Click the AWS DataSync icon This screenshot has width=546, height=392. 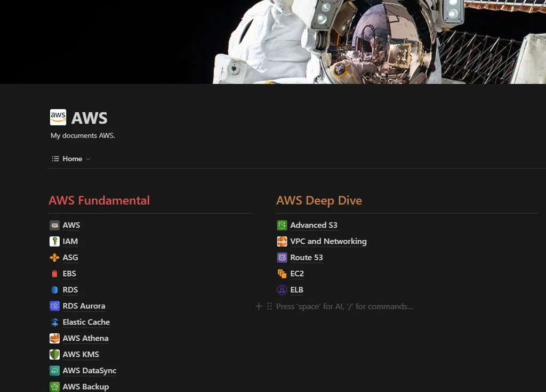[x=55, y=371]
